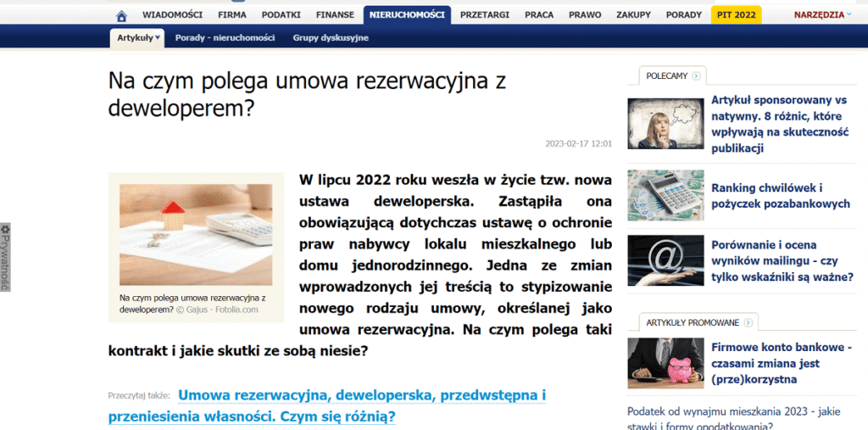Click the arrow icon next to ARTYKUŁY PROMOWANE
The width and height of the screenshot is (868, 430).
click(748, 322)
